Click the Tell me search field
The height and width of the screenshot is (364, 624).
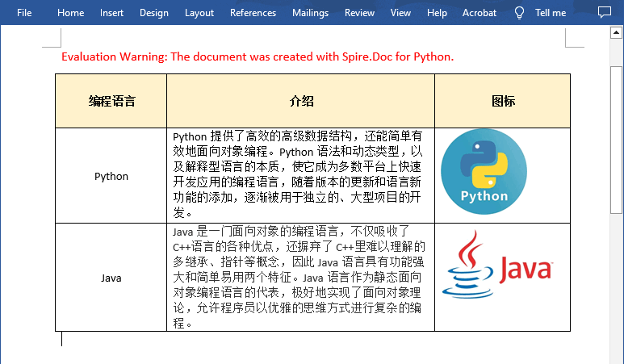pyautogui.click(x=551, y=13)
